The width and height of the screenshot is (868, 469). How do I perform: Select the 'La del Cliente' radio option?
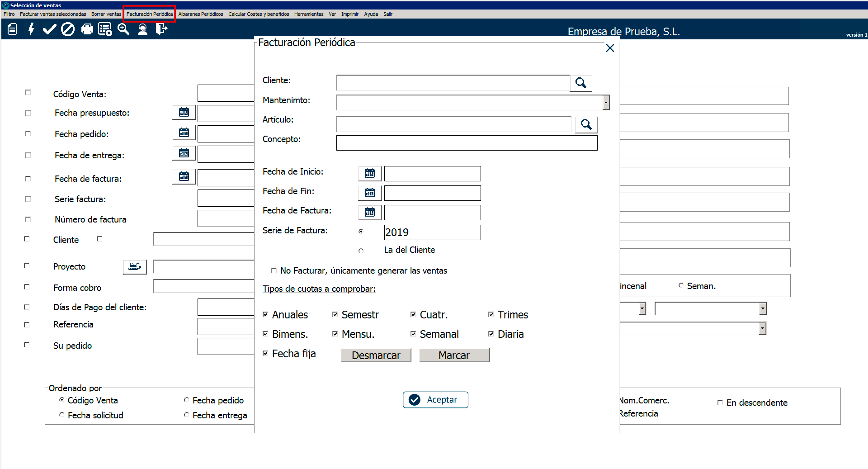(361, 251)
